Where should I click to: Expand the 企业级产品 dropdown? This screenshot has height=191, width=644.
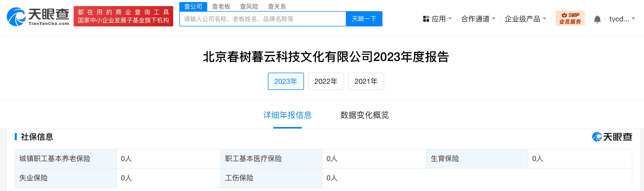click(525, 19)
